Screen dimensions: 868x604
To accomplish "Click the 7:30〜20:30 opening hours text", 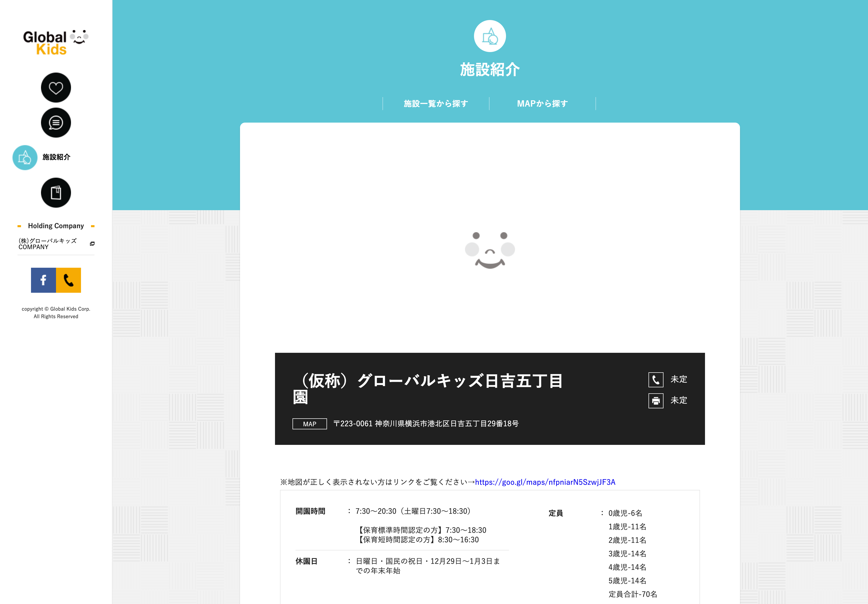I will point(413,511).
